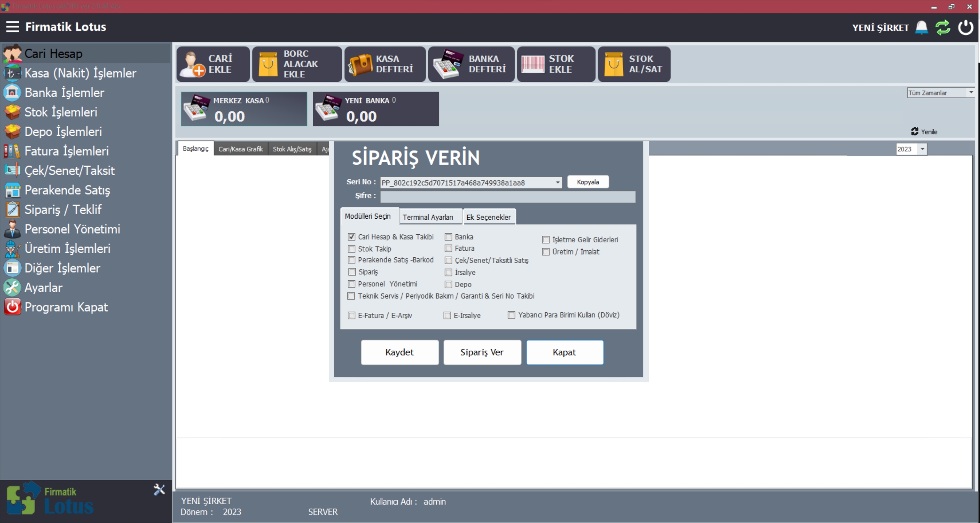Screen dimensions: 980x523
Task: Enable Çek/Senet/Taksitli Satış checkbox
Action: 449,261
